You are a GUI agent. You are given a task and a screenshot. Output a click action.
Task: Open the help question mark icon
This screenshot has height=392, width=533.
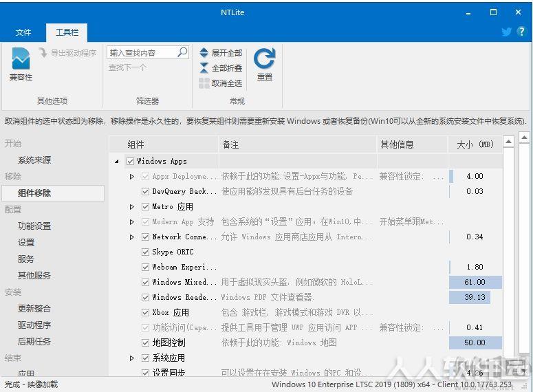pos(521,32)
